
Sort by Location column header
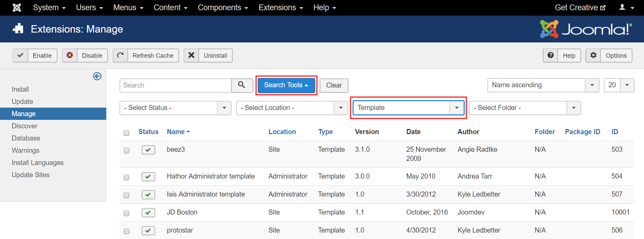click(x=282, y=132)
